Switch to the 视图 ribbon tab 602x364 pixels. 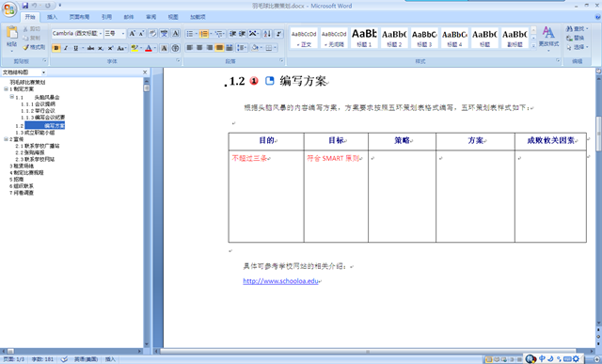click(173, 17)
